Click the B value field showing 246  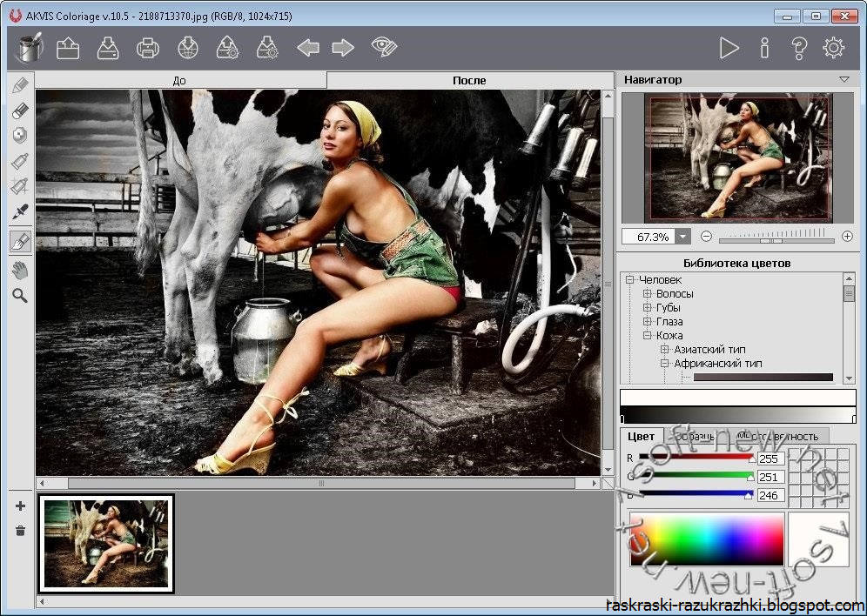tap(770, 495)
